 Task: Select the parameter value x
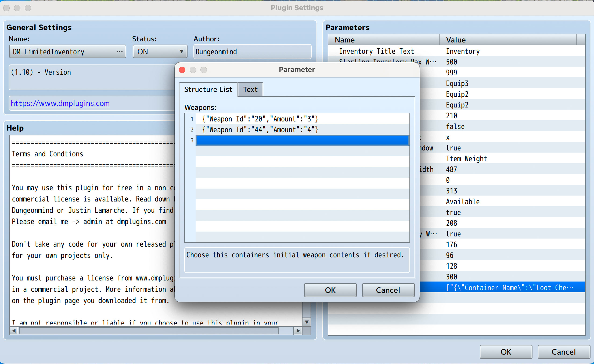pos(448,137)
